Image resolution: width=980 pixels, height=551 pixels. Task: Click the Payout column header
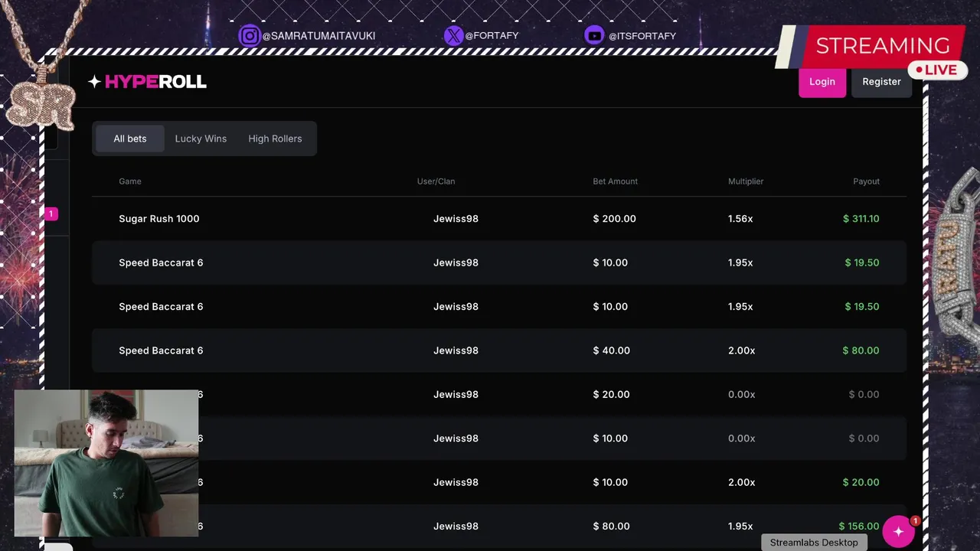(866, 181)
